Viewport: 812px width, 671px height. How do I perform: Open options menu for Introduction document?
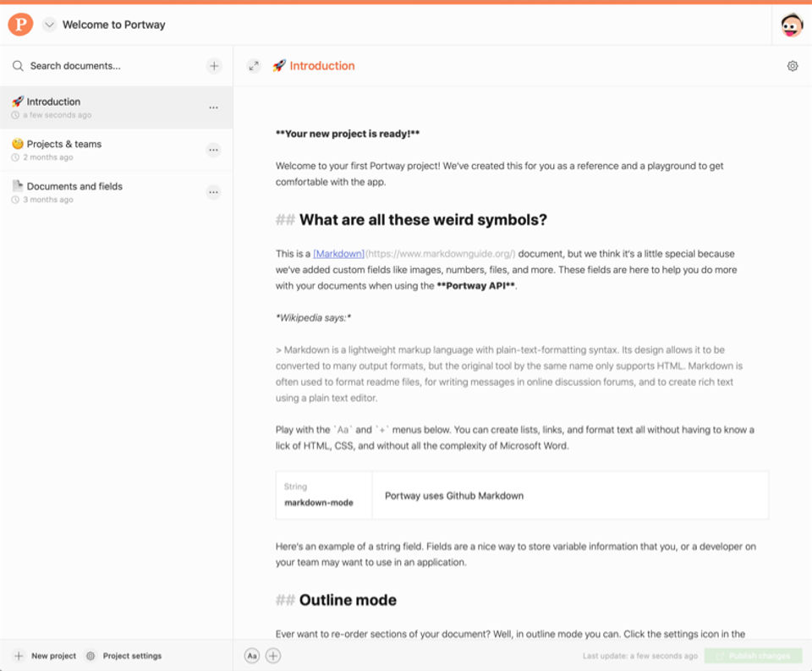click(x=213, y=107)
